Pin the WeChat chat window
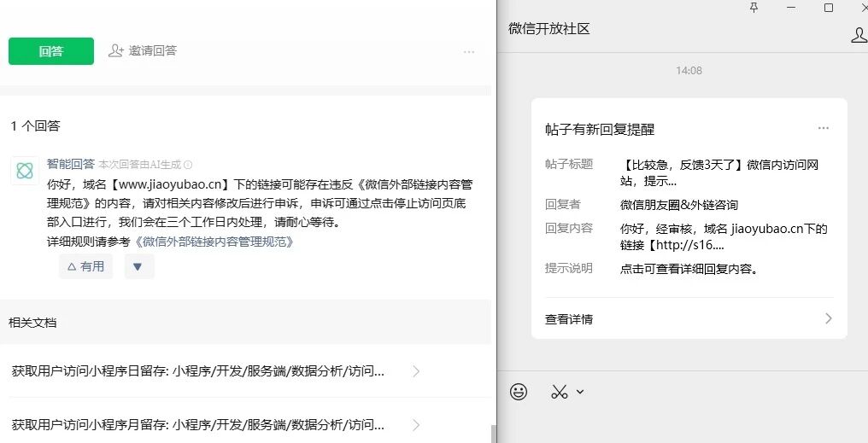The image size is (868, 443). point(754,7)
